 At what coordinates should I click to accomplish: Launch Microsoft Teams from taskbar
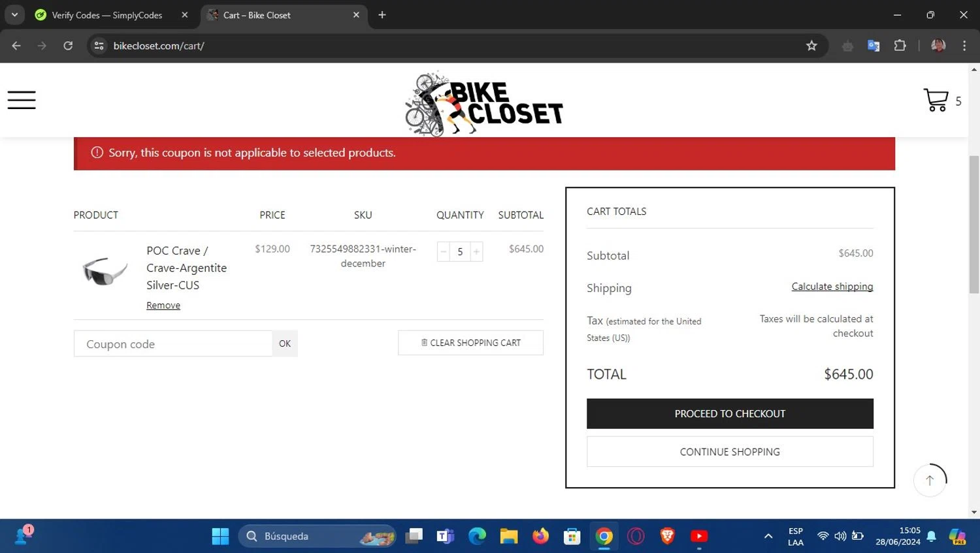pos(446,536)
